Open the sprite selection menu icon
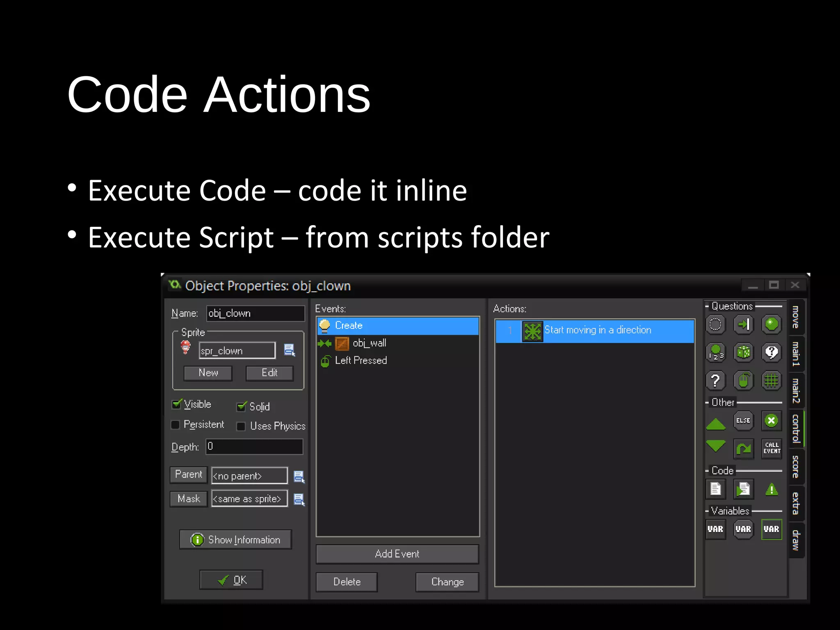This screenshot has width=840, height=630. click(290, 350)
